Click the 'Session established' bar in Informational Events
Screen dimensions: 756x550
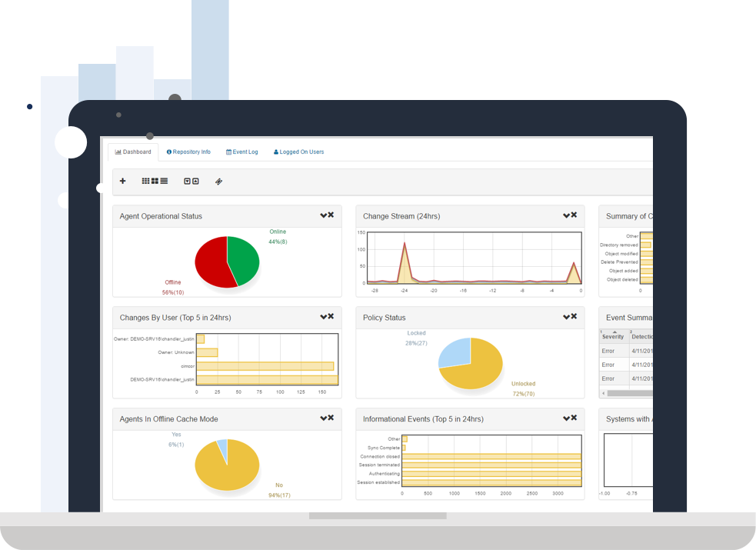491,482
